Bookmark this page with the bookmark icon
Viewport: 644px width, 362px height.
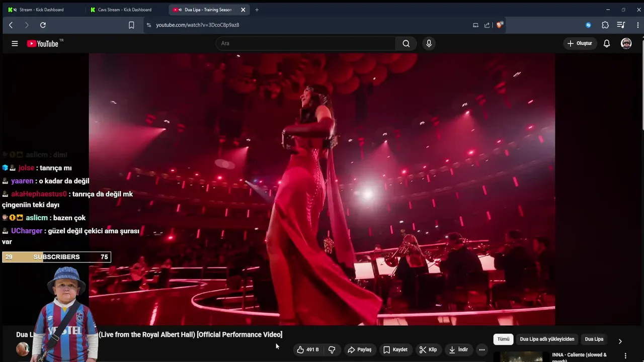tap(131, 25)
